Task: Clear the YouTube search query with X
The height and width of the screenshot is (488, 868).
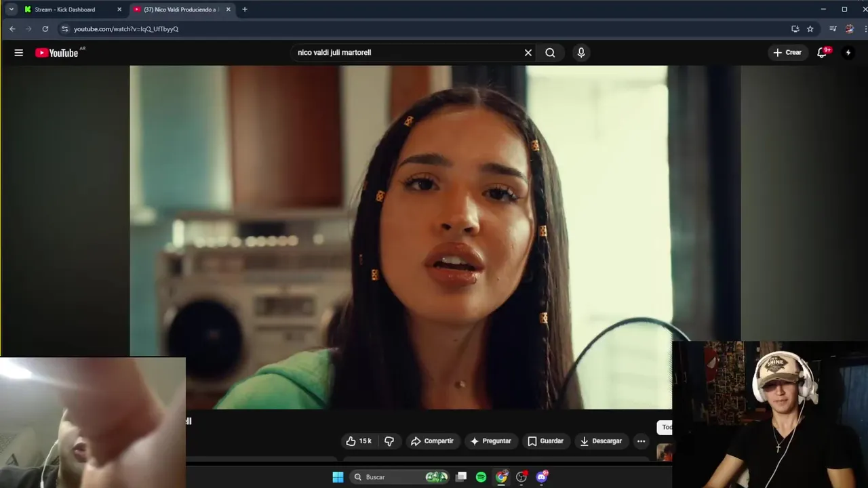Action: [528, 53]
